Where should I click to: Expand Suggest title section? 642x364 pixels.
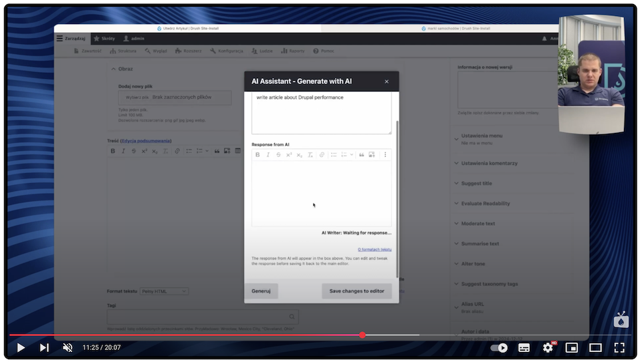[477, 183]
